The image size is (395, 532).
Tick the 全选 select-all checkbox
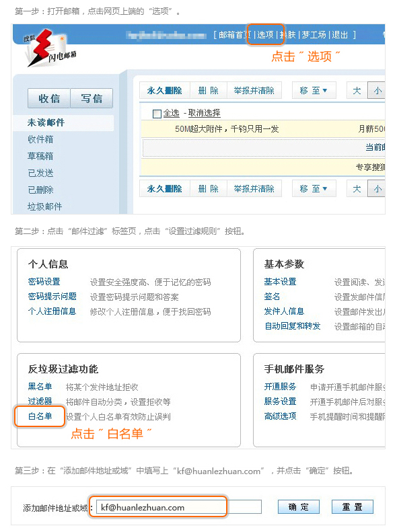point(157,114)
